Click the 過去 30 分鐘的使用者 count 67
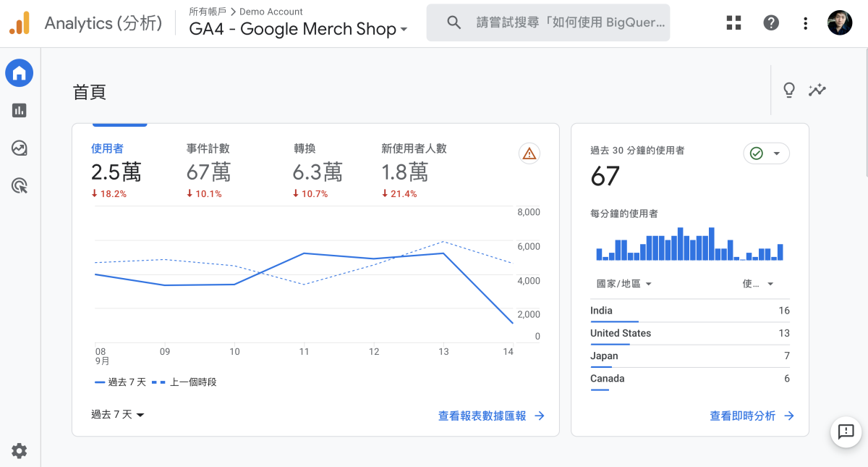The image size is (868, 467). coord(605,176)
